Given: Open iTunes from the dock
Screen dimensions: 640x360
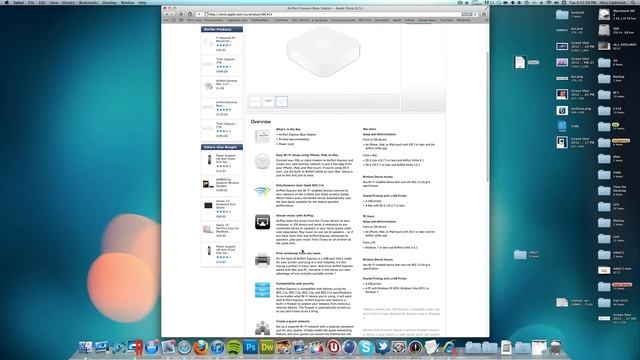Looking at the screenshot, I should pos(217,347).
